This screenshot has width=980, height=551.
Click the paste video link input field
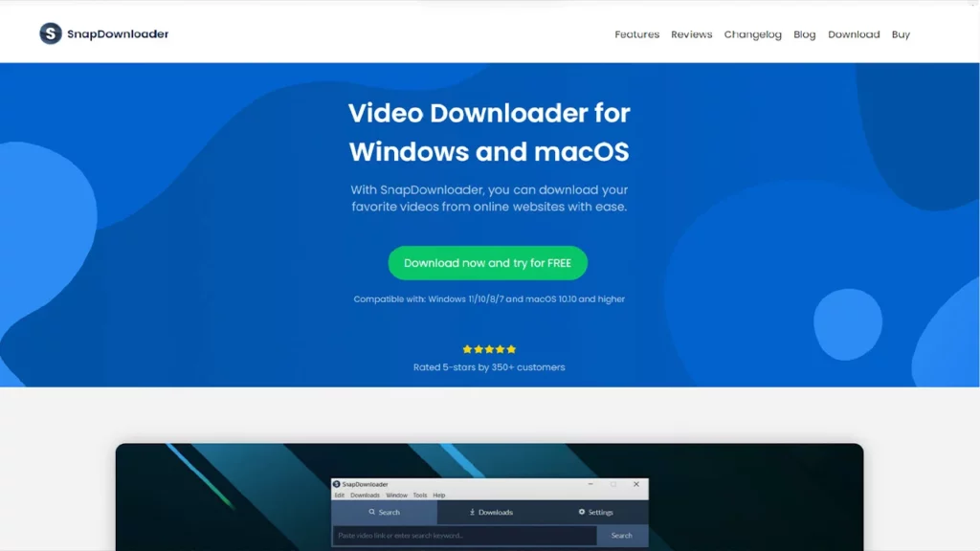click(464, 536)
